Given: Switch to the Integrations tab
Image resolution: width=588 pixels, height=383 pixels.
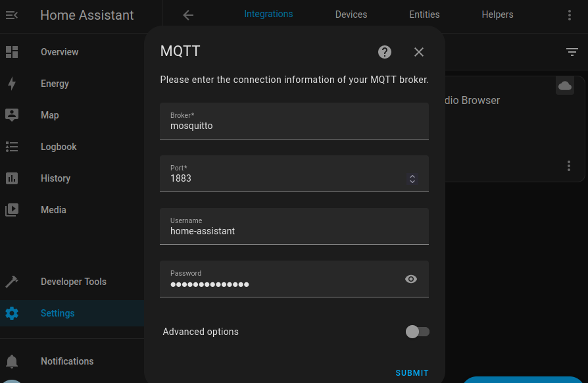Looking at the screenshot, I should pyautogui.click(x=268, y=14).
